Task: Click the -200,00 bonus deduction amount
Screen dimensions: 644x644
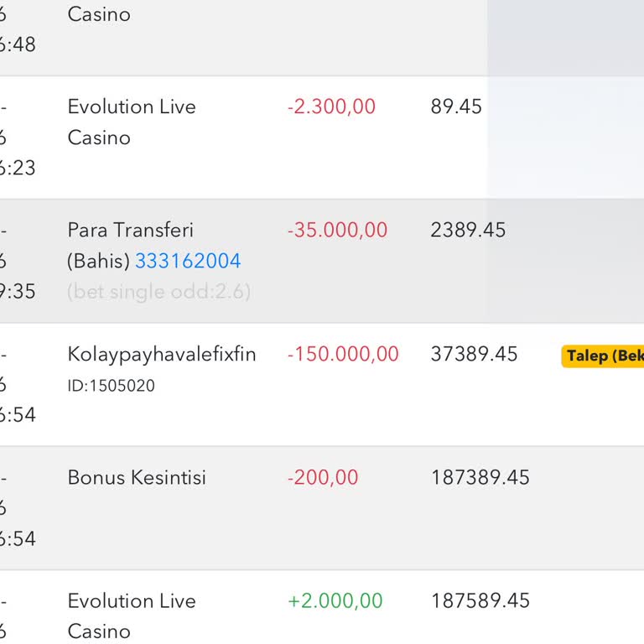Action: [x=323, y=478]
